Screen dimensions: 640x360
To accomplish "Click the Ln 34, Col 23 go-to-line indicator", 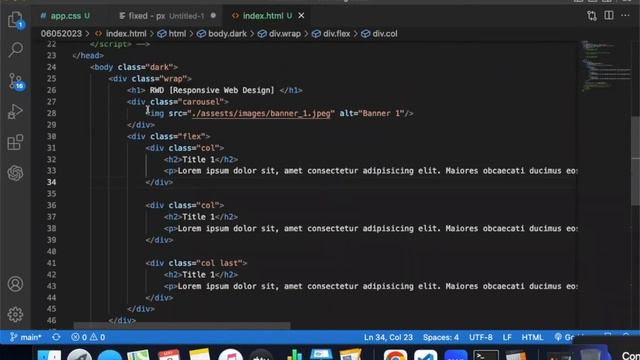I will tap(388, 337).
